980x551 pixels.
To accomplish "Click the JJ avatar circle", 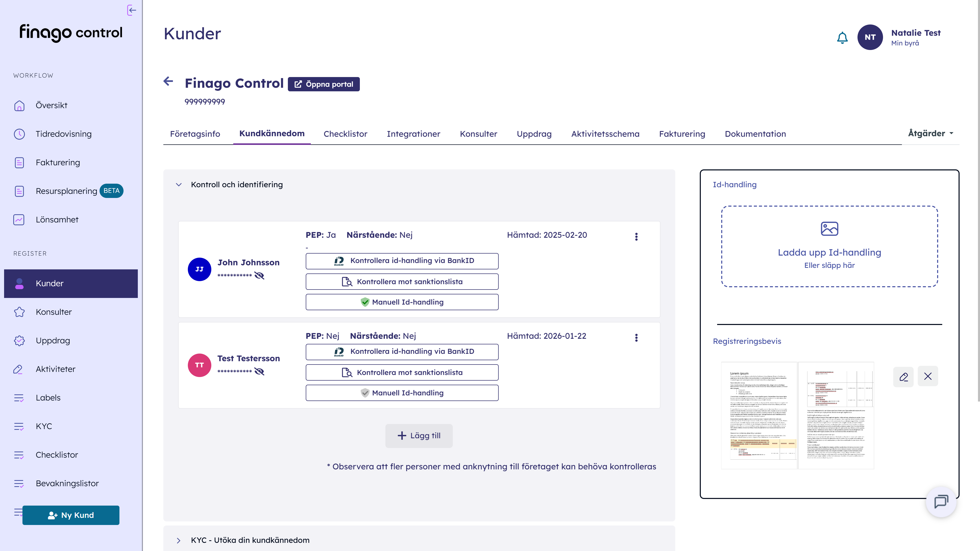I will (199, 269).
